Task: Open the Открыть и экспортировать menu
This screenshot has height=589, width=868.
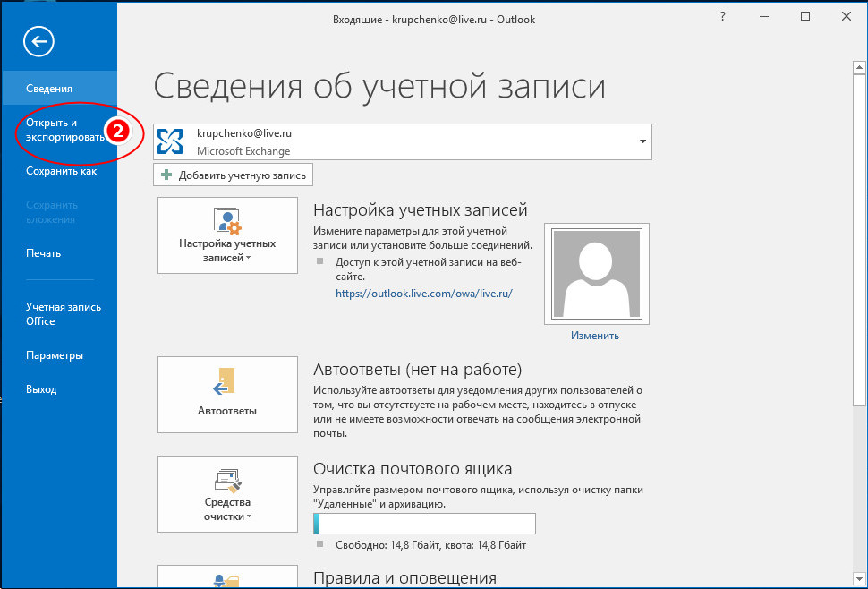Action: [61, 130]
